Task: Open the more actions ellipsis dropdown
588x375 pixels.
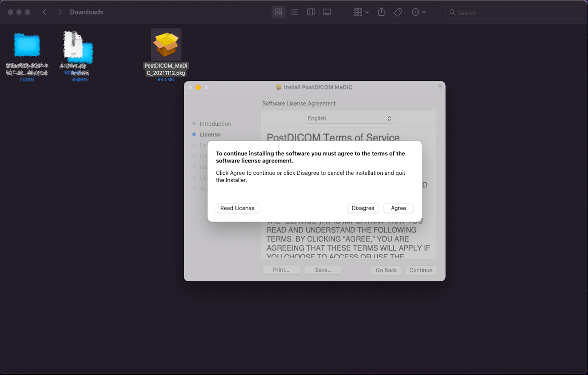Action: coord(418,12)
